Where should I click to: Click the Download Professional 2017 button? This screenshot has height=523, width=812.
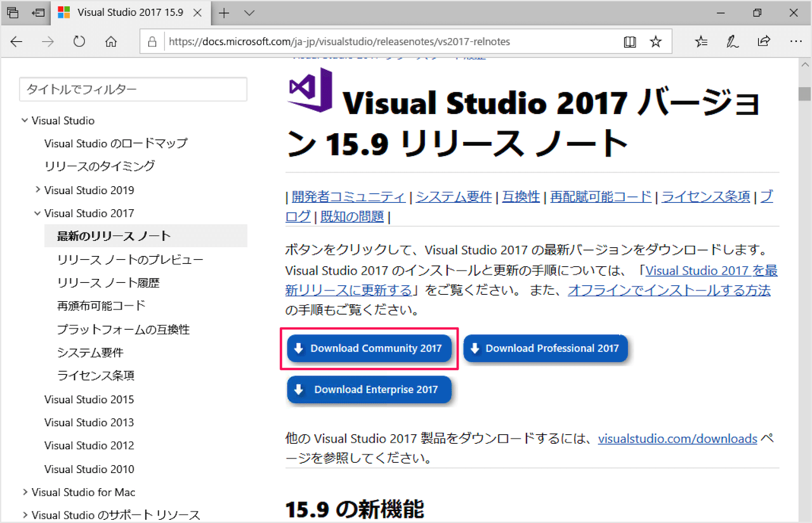pos(546,348)
